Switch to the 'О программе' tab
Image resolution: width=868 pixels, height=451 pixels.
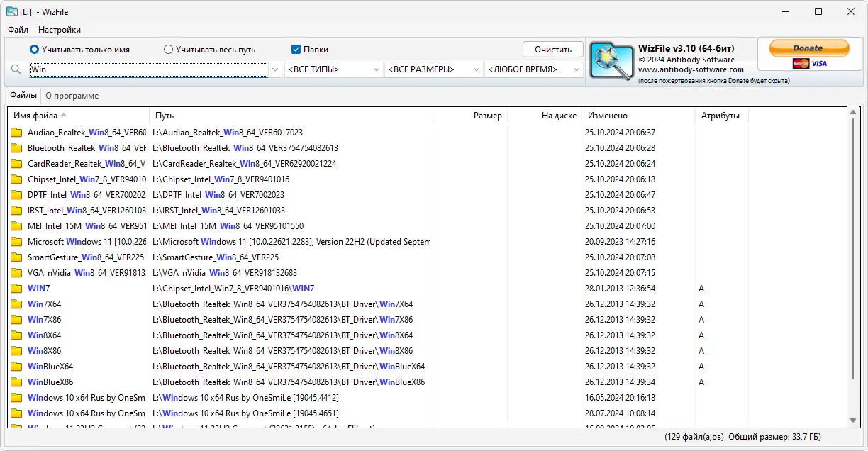point(72,95)
